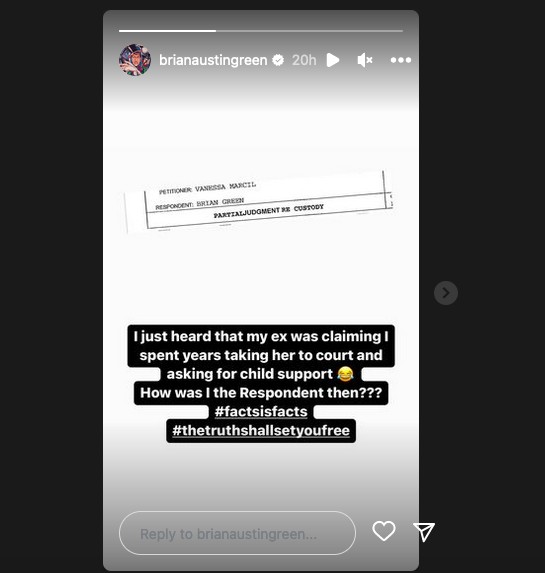Focus the Reply to brianaustingreen field

(x=237, y=533)
